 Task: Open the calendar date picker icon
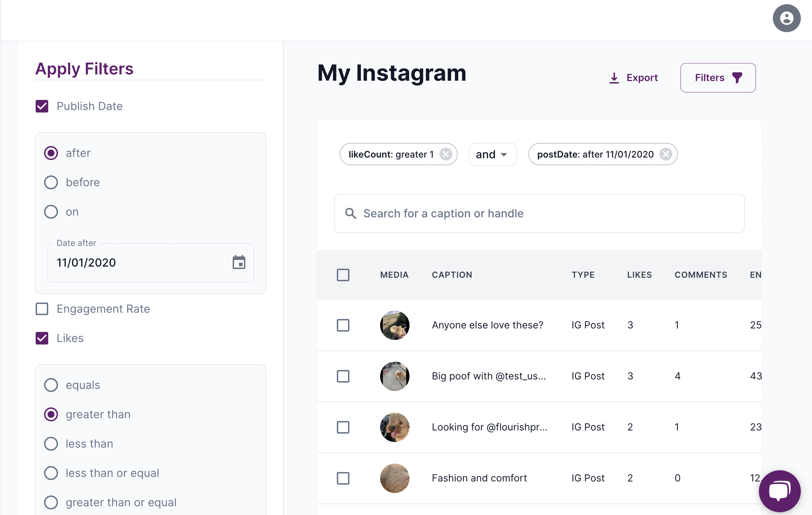pyautogui.click(x=239, y=262)
